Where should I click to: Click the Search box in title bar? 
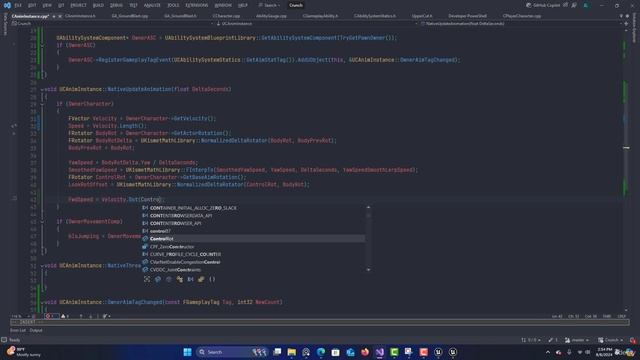coord(269,5)
